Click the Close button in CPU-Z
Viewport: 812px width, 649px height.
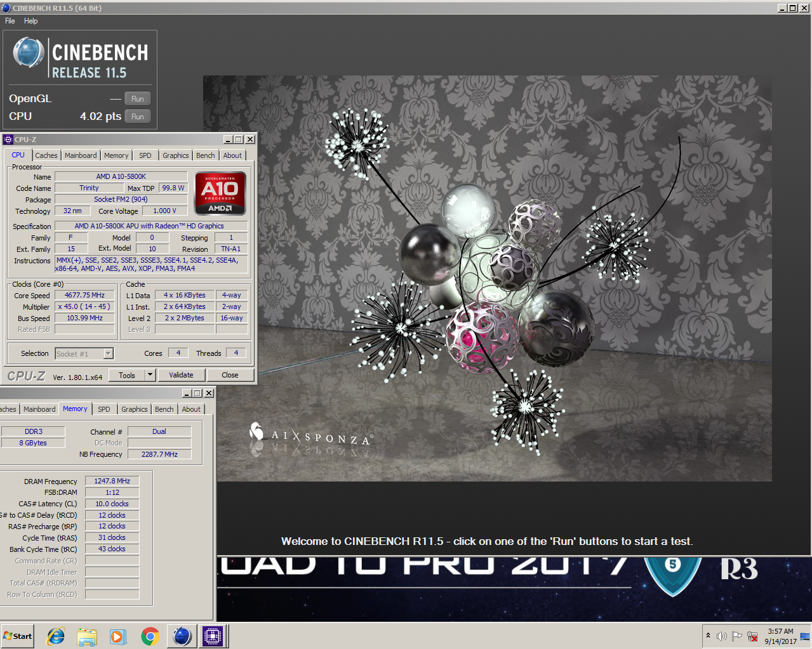[230, 375]
